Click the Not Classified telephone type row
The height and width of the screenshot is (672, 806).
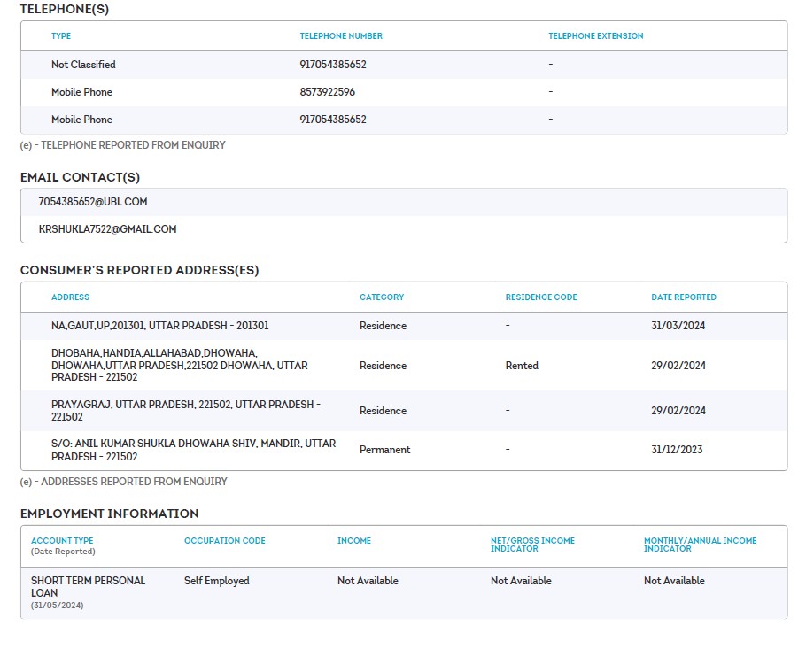point(83,65)
